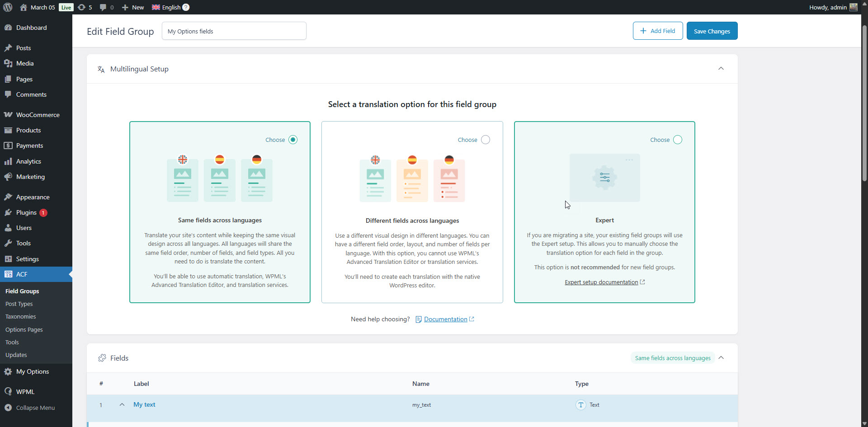Open Taxonomies submenu item
Viewport: 868px width, 427px height.
point(20,316)
